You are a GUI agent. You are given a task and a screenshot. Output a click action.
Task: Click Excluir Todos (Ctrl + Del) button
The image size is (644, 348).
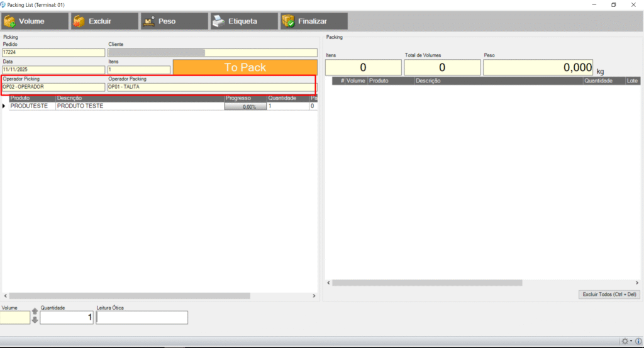[x=609, y=295]
